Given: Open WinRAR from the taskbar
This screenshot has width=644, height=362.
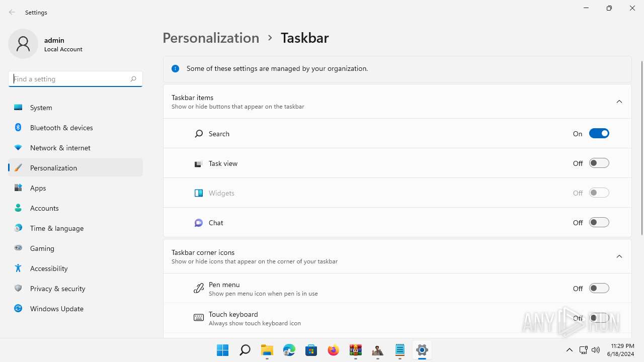Looking at the screenshot, I should point(356,350).
